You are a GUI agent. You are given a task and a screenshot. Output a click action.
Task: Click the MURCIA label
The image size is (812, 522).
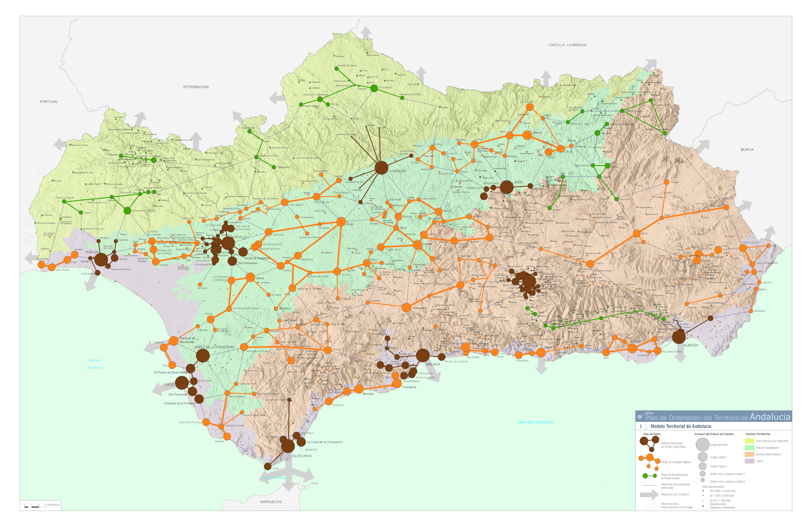(x=747, y=150)
